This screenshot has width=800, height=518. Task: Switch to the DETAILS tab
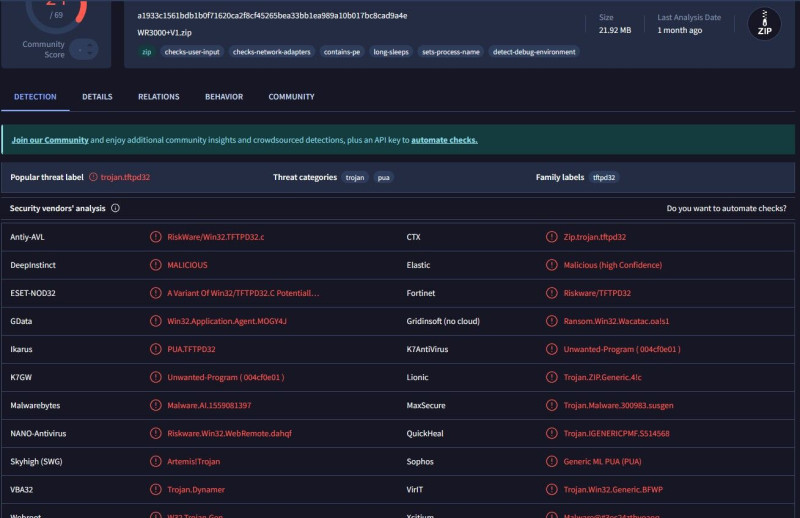[x=97, y=96]
